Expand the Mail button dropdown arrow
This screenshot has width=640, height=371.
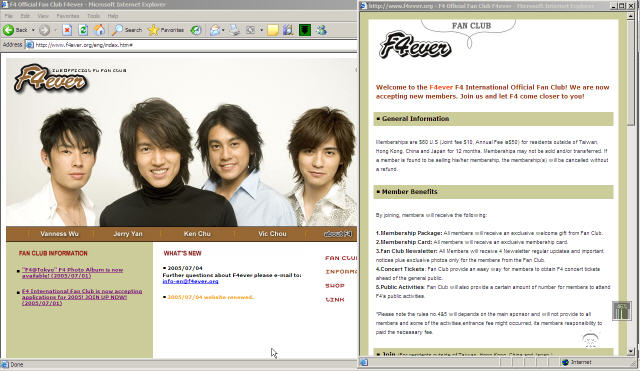coord(223,30)
